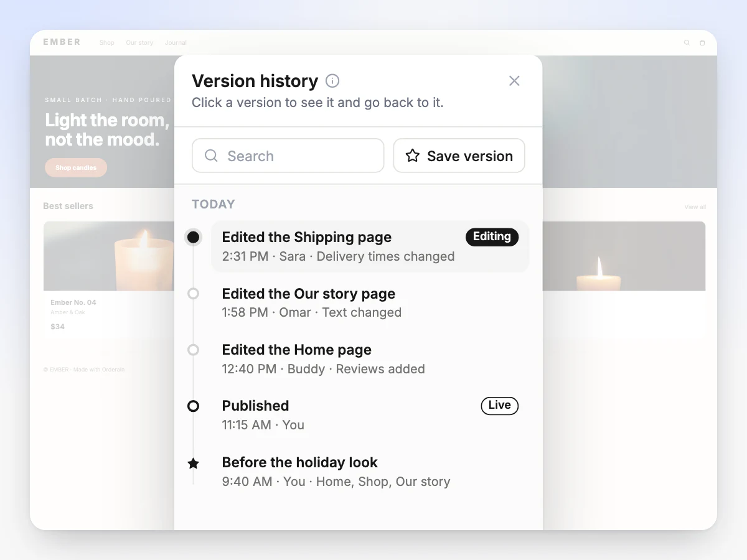Click the Best sellers heading
The height and width of the screenshot is (560, 747).
[68, 206]
